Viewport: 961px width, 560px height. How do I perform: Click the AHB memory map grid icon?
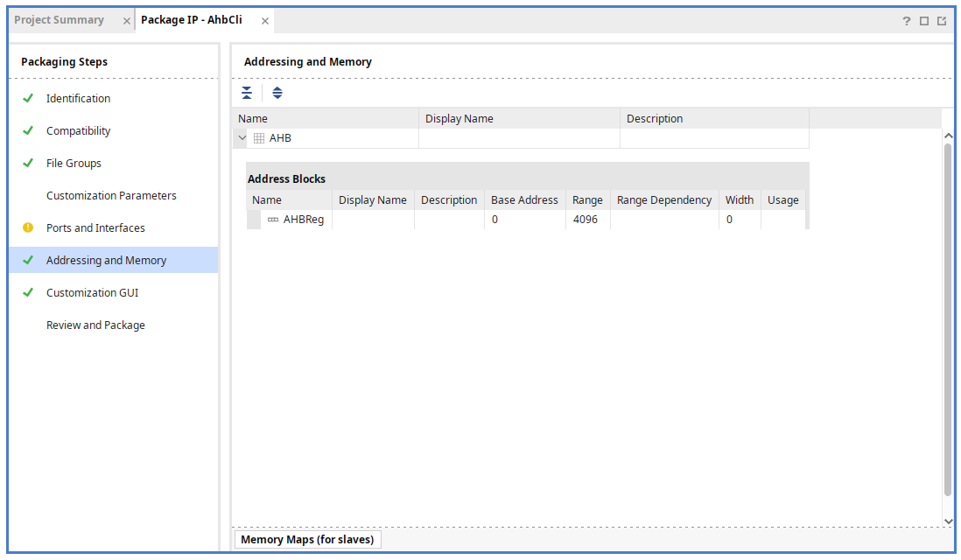pos(259,138)
